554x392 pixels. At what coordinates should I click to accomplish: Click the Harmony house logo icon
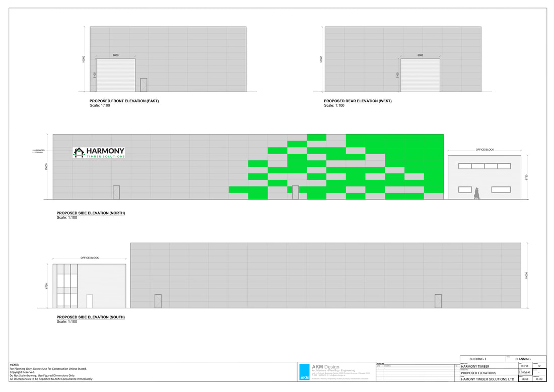click(79, 152)
